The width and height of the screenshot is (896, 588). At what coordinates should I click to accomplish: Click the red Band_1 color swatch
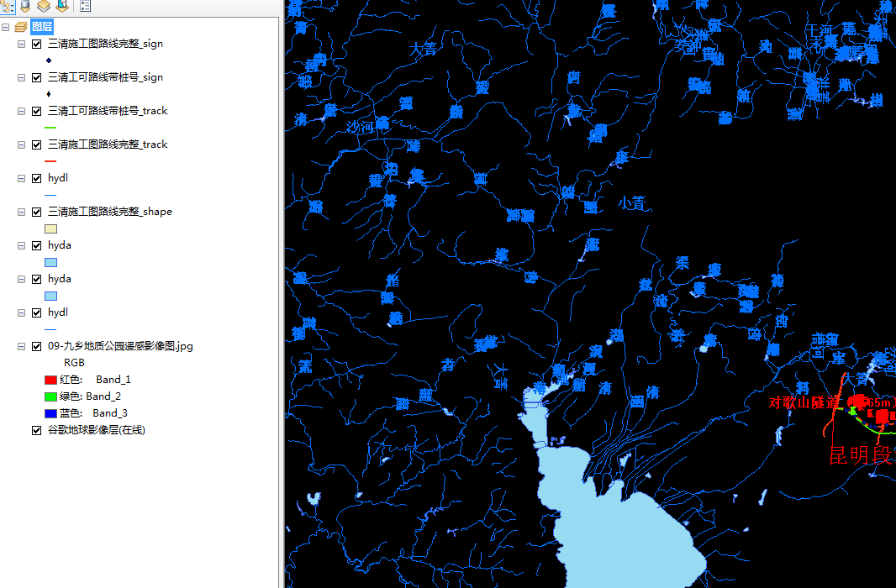pyautogui.click(x=50, y=380)
